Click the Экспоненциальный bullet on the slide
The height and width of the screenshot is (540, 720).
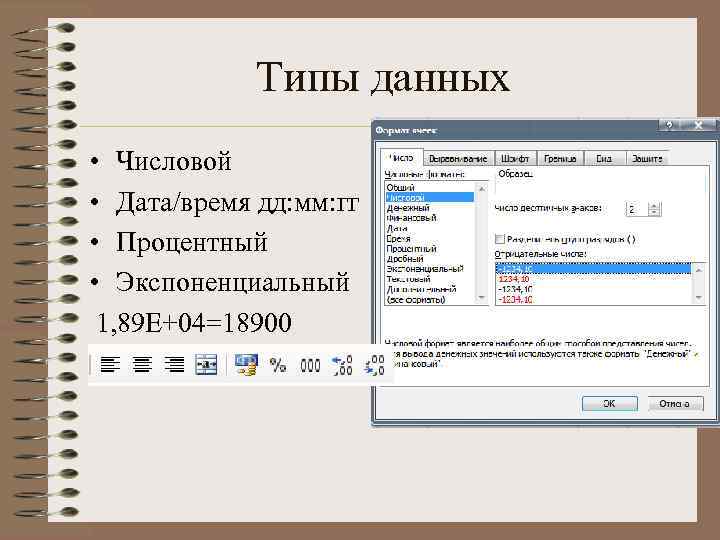coord(232,282)
